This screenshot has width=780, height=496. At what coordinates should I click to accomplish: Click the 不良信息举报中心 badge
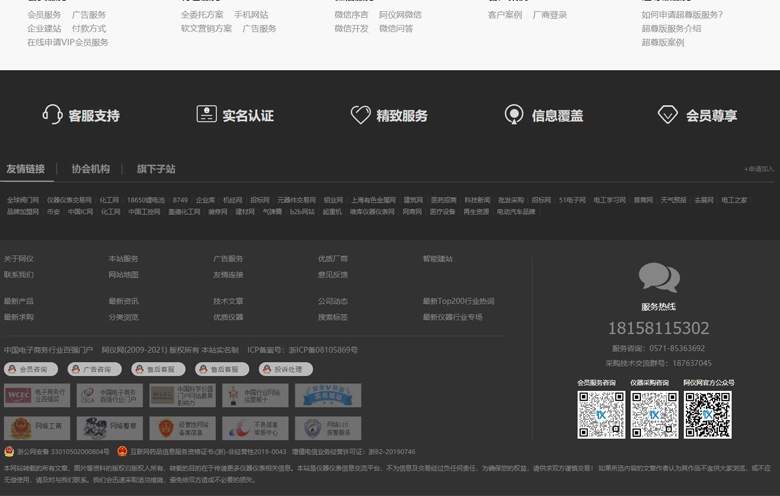[255, 428]
